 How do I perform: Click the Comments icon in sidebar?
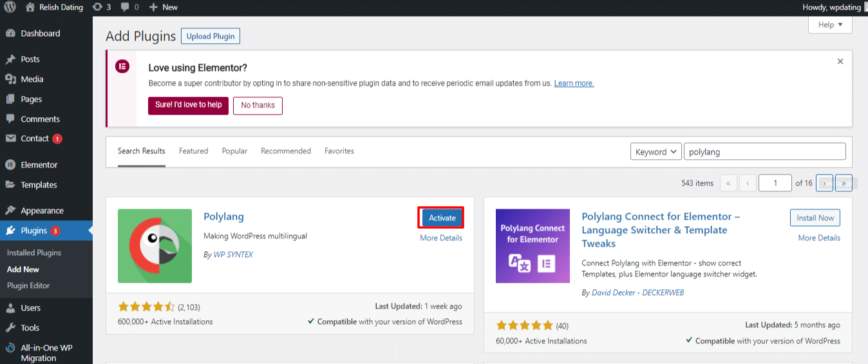10,119
